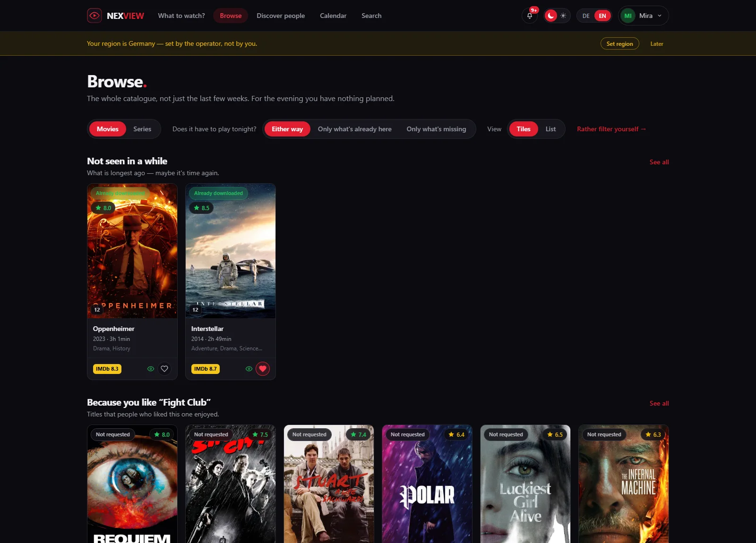Open the Luckiest Girl Alive poster

point(525,484)
